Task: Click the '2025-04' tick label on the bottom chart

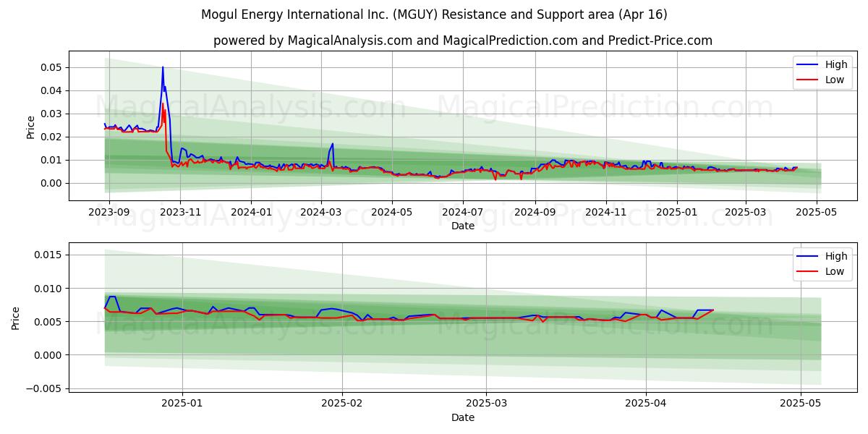Action: [x=646, y=404]
